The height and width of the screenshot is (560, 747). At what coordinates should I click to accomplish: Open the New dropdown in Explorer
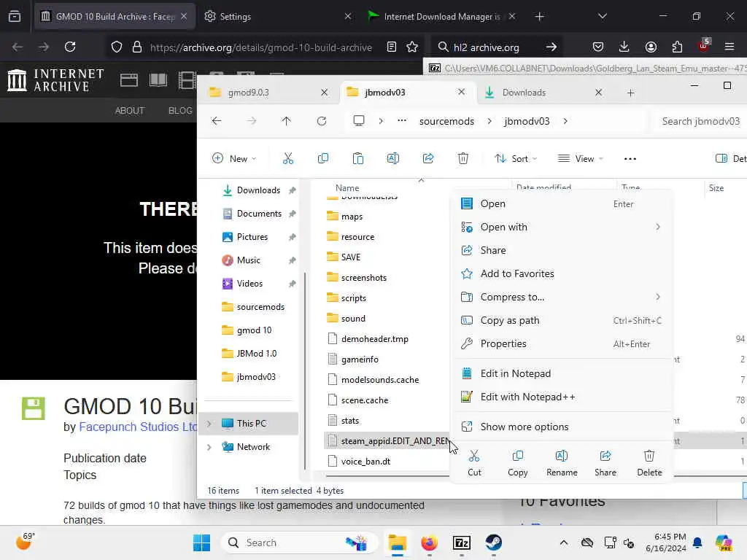(x=234, y=158)
